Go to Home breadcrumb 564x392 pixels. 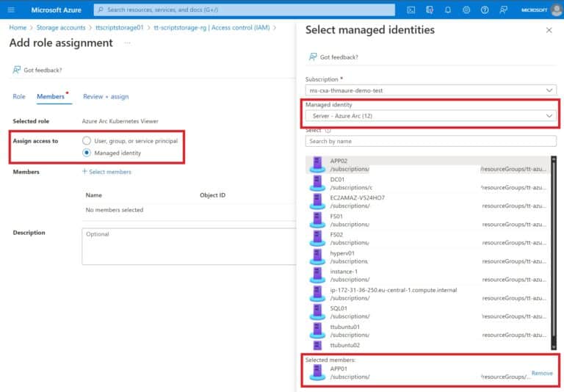coord(18,27)
